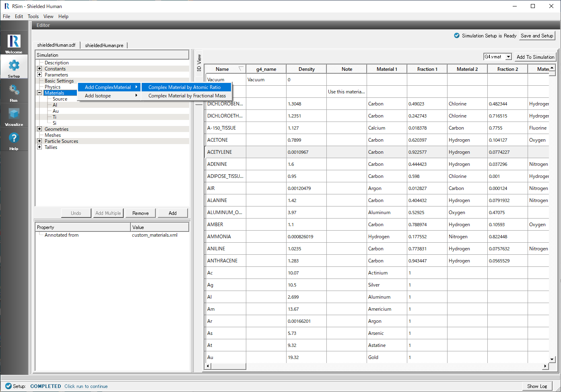Screen dimensions: 561x392
Task: Click Add To Simulation button
Action: (535, 57)
